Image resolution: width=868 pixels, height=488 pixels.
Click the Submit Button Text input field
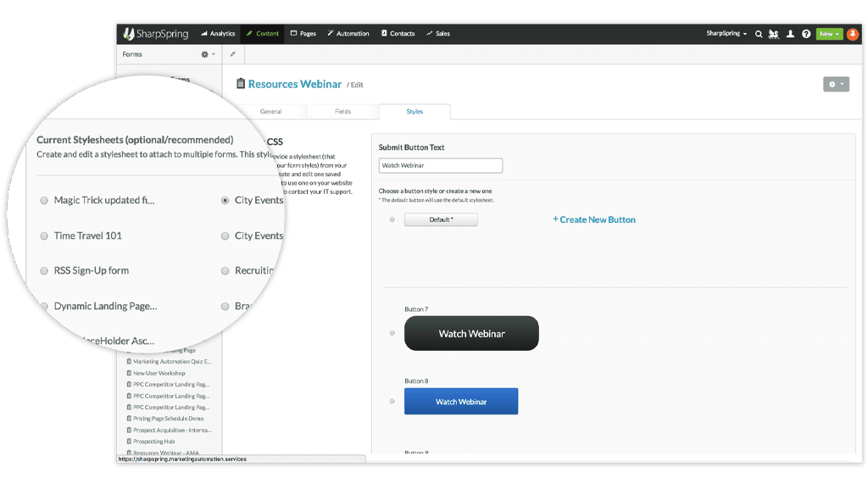(441, 165)
